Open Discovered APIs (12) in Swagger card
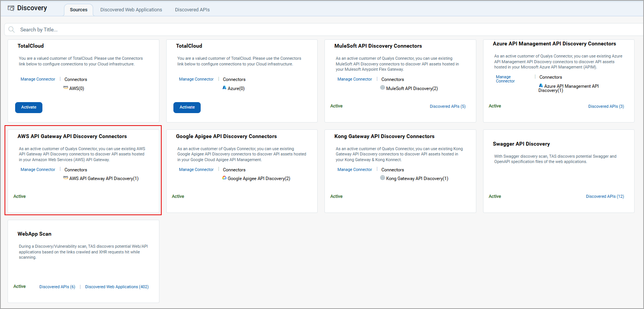This screenshot has width=644, height=309. [x=605, y=196]
